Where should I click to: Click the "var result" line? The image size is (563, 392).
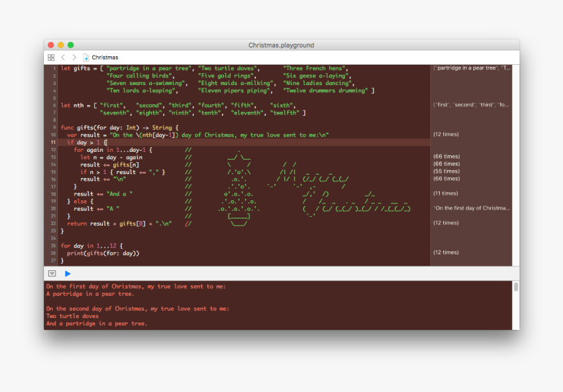(x=198, y=135)
